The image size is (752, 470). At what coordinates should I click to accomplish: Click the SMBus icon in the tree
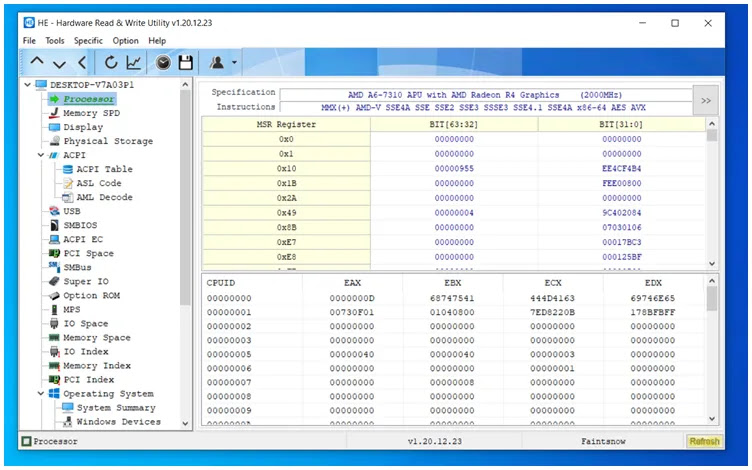pyautogui.click(x=54, y=266)
